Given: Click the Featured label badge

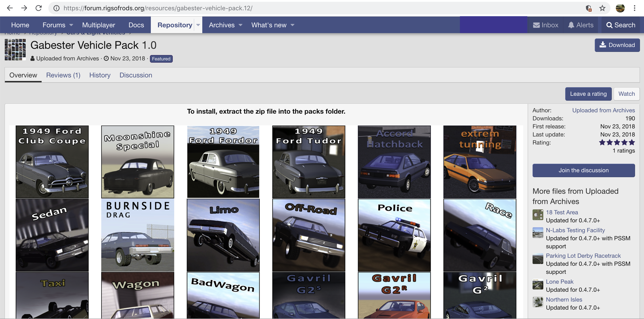Looking at the screenshot, I should pos(161,59).
